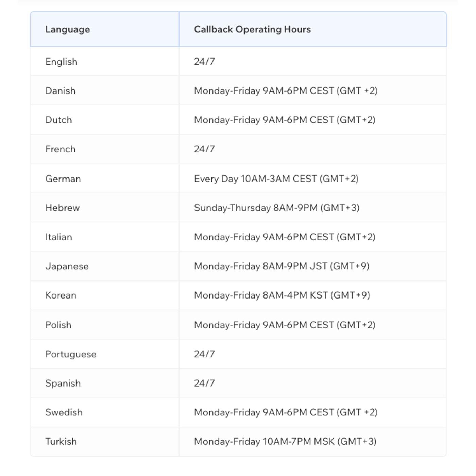Select the Italian language cell
Viewport: 476px width, 476px height.
point(105,237)
